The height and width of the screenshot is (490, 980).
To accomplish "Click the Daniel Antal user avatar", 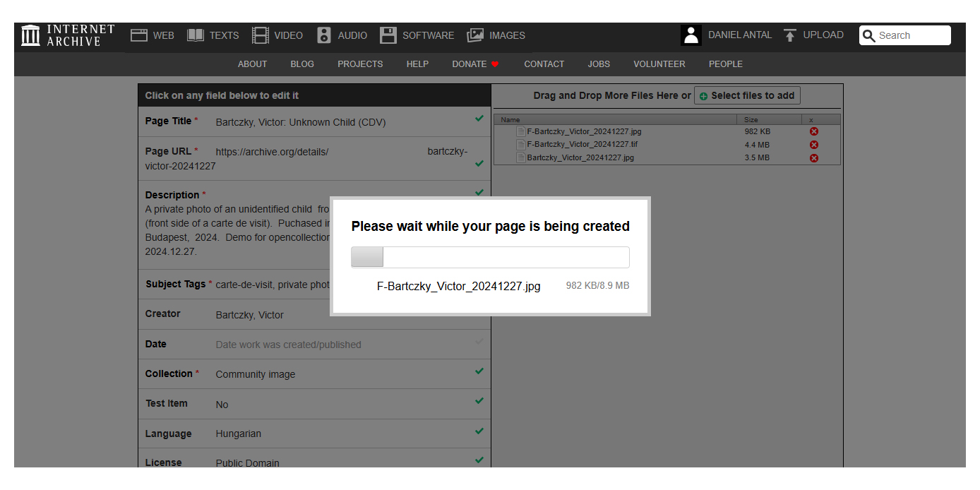I will (691, 35).
